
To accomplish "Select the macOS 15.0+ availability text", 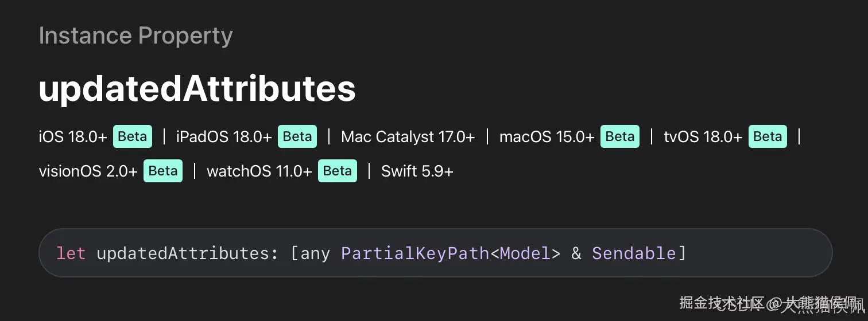I will 547,137.
